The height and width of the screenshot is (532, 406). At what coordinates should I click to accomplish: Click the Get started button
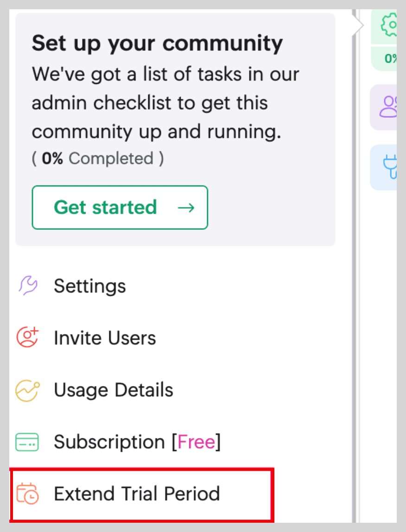pyautogui.click(x=120, y=207)
